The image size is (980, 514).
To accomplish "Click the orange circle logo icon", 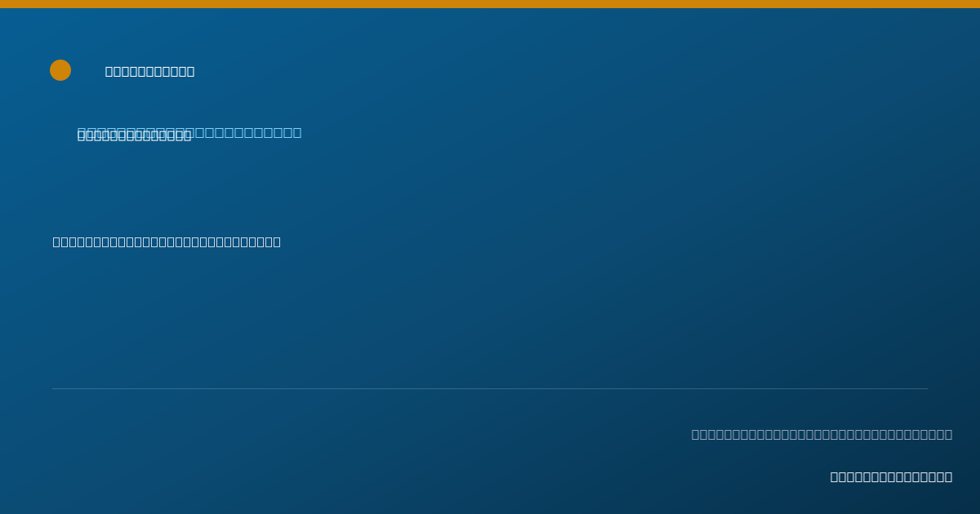I will click(60, 70).
